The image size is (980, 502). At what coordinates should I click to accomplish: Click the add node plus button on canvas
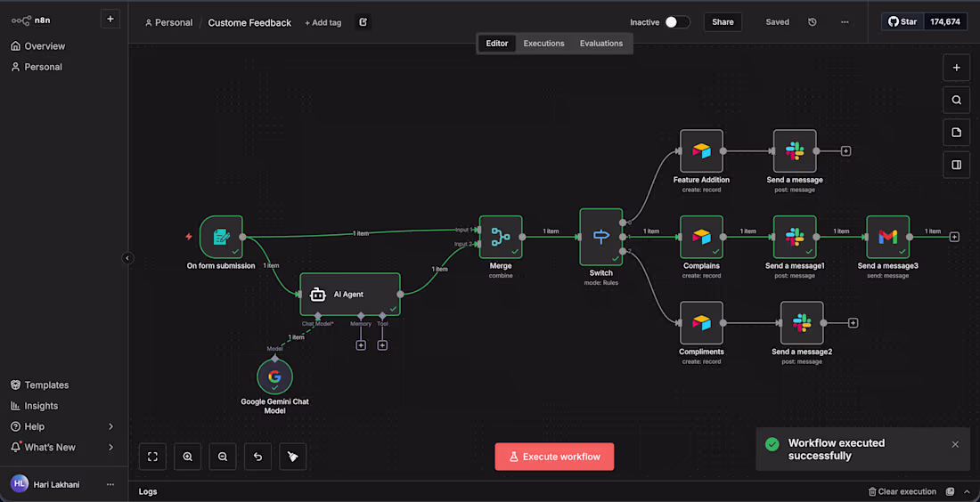[956, 68]
